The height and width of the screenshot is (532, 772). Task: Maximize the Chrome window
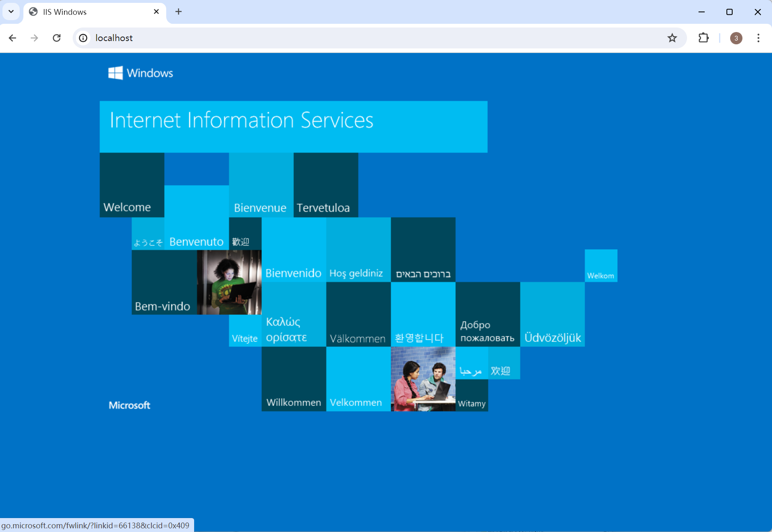pyautogui.click(x=729, y=12)
